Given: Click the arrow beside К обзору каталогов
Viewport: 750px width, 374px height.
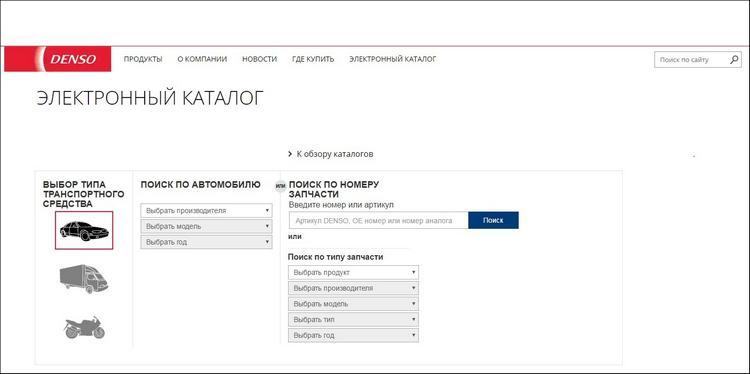Looking at the screenshot, I should pos(290,154).
